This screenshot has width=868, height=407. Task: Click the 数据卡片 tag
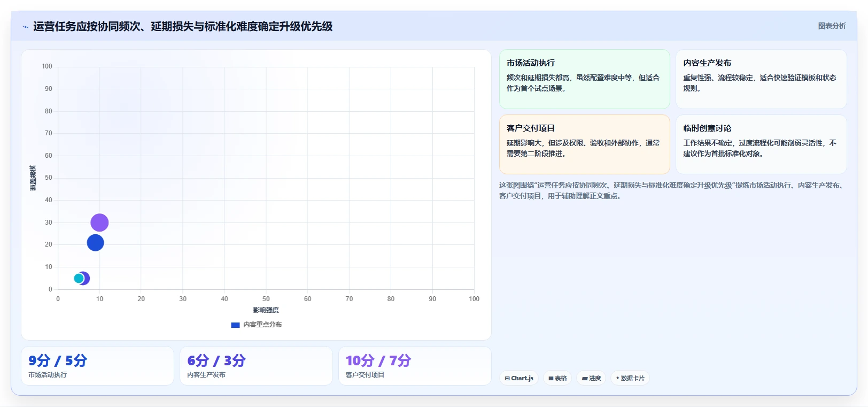[630, 378]
